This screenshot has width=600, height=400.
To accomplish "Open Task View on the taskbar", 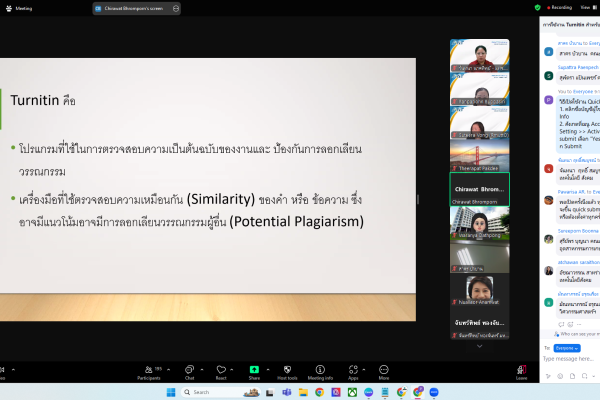I will pyautogui.click(x=270, y=392).
